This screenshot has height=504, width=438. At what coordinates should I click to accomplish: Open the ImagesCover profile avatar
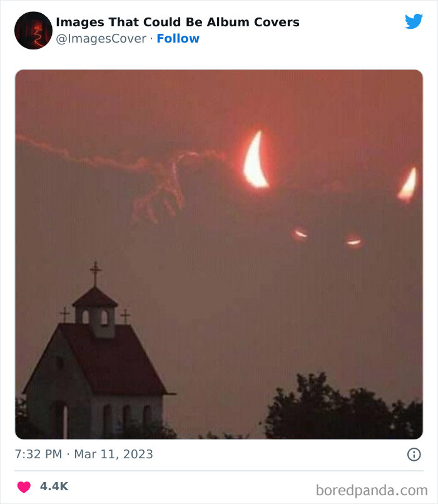pos(33,31)
